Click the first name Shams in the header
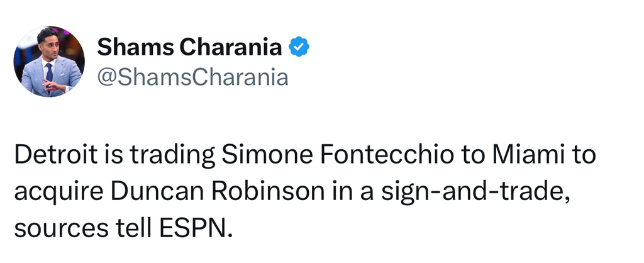Image resolution: width=644 pixels, height=263 pixels. [x=127, y=46]
